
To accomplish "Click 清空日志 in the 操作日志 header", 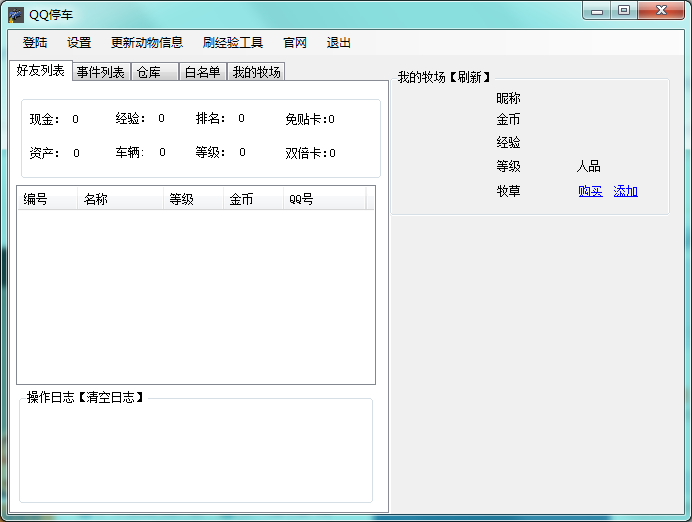I will point(110,398).
